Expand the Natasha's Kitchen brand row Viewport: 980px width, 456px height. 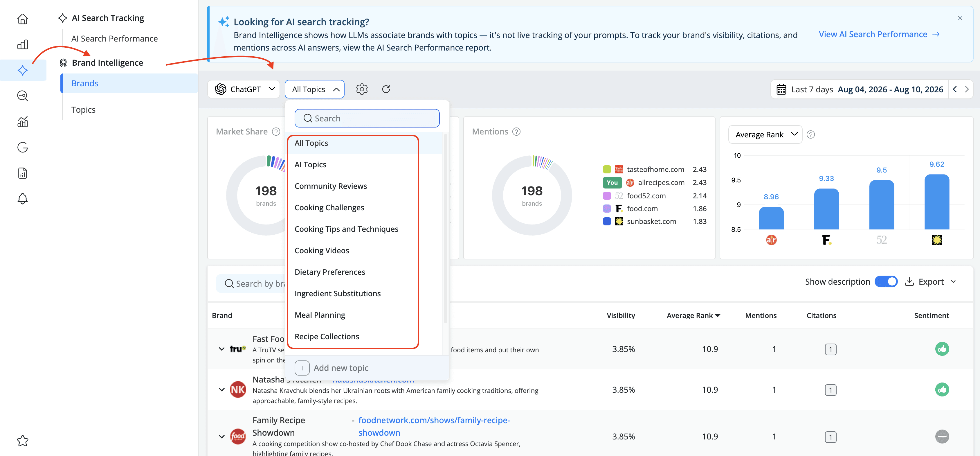click(222, 389)
